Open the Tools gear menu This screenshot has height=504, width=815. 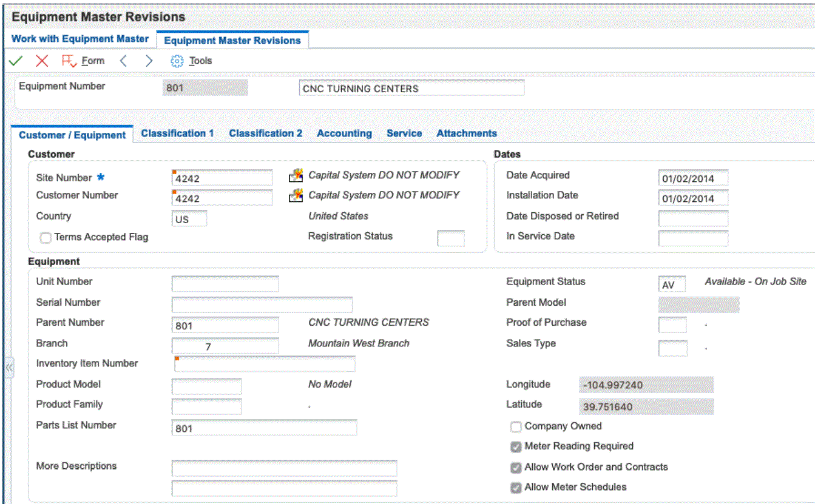tap(177, 61)
